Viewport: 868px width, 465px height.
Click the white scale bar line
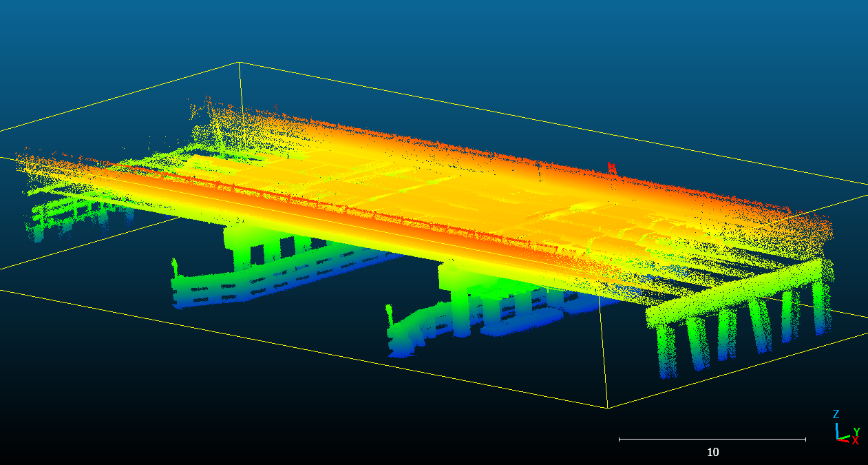pos(712,439)
